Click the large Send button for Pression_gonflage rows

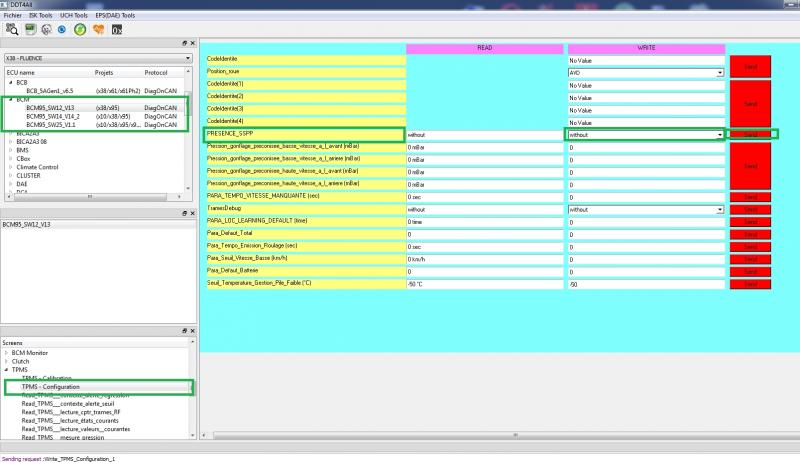750,166
